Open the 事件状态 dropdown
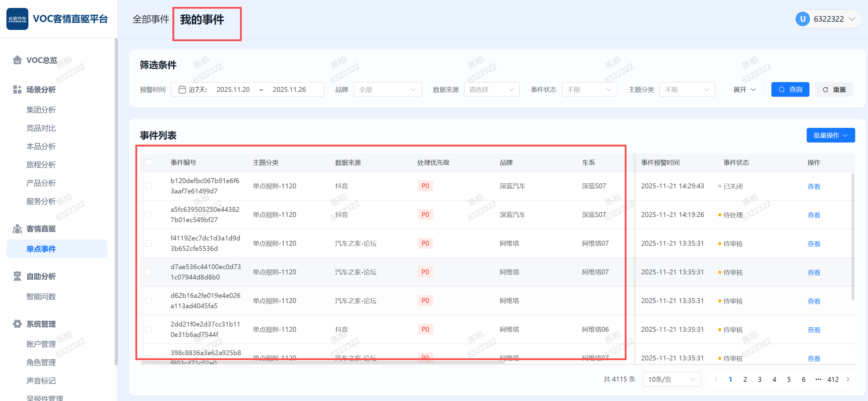Image resolution: width=868 pixels, height=401 pixels. pyautogui.click(x=589, y=89)
